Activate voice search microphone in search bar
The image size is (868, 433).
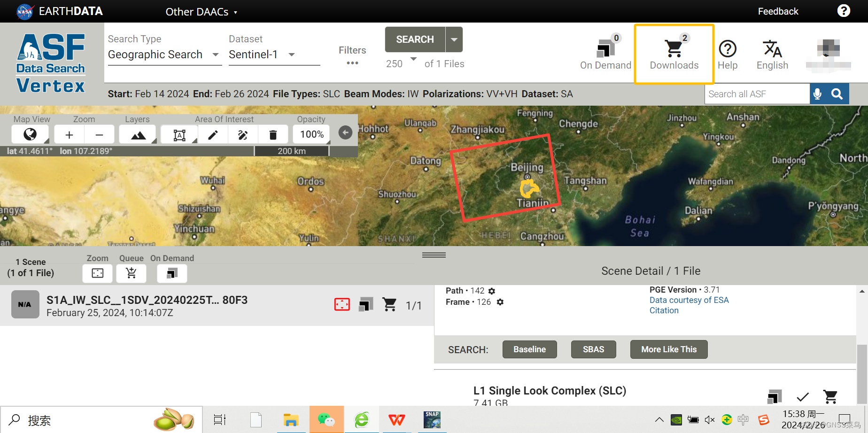click(818, 93)
